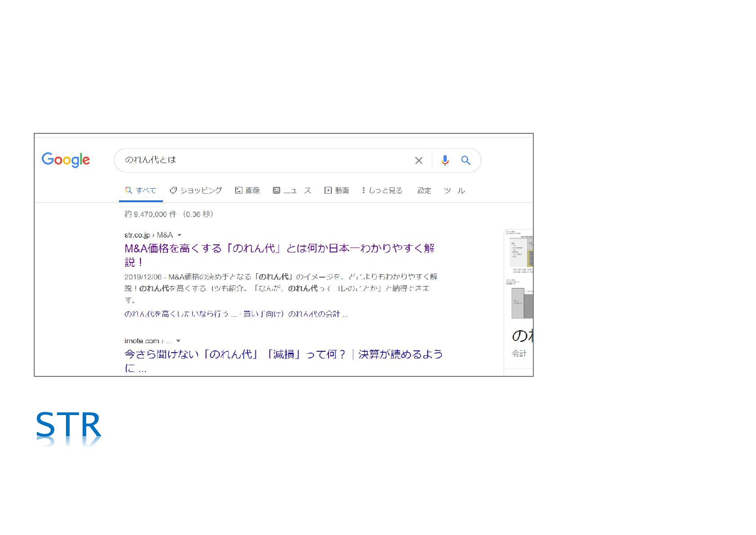Switch to the ショッピング tab

coord(196,190)
